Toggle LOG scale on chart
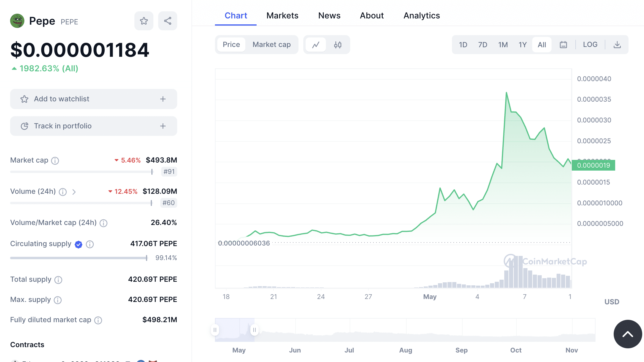This screenshot has width=644, height=362. click(590, 45)
